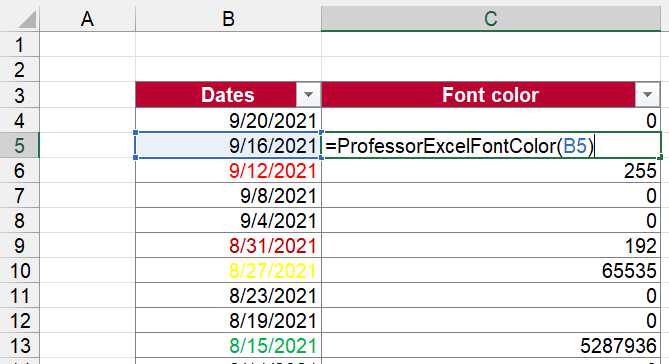The image size is (669, 364).
Task: Select empty cell C2
Action: coord(491,70)
